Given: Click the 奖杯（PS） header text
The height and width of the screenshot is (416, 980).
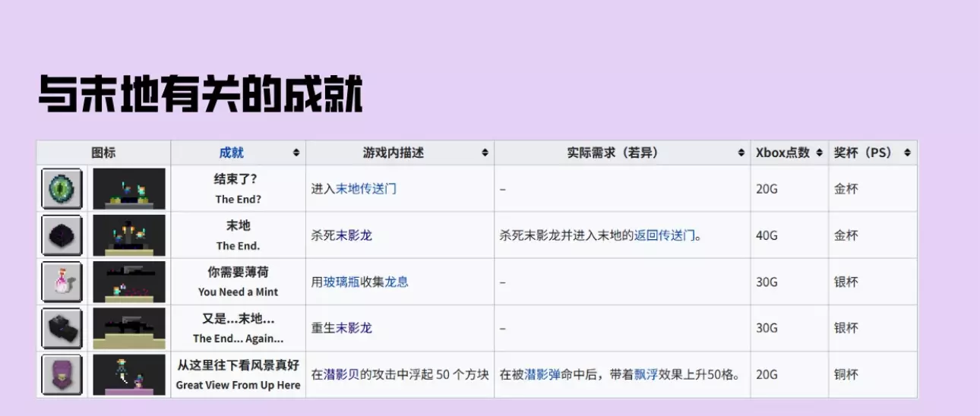Looking at the screenshot, I should tap(862, 153).
